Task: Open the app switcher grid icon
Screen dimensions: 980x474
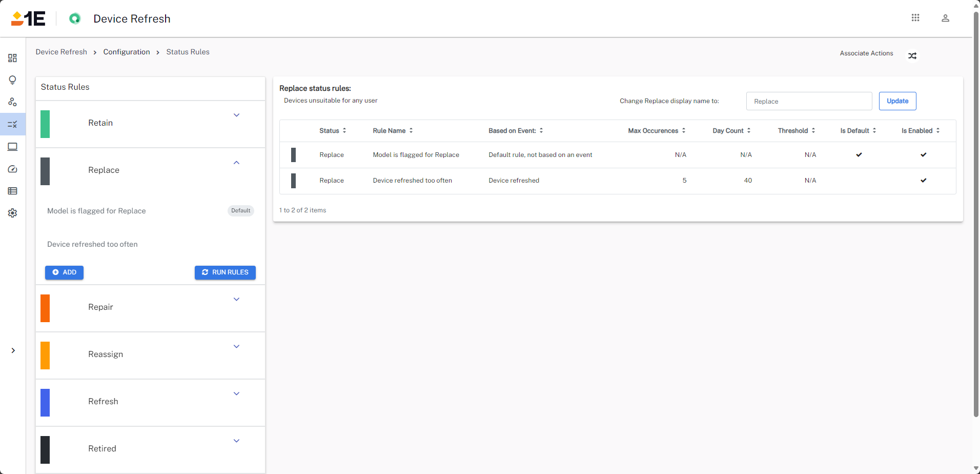Action: [915, 18]
